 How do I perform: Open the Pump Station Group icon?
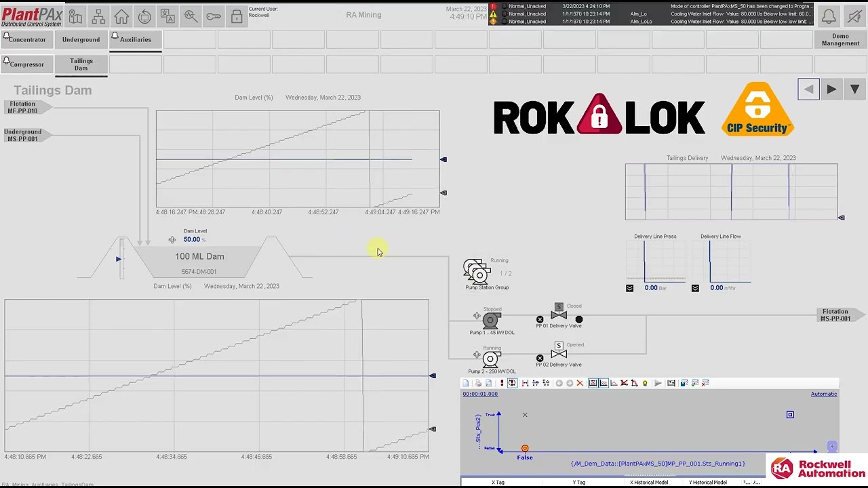477,271
